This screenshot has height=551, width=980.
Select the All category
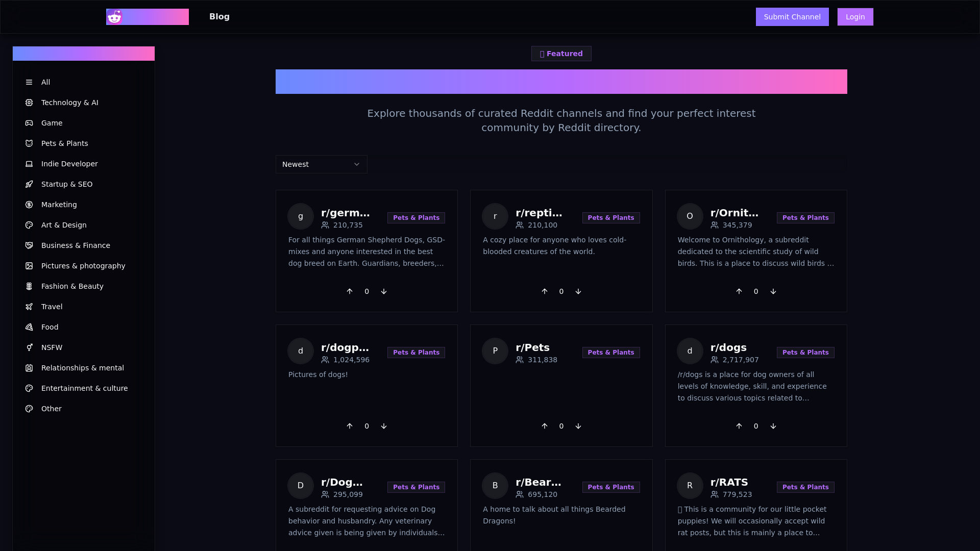tap(84, 82)
